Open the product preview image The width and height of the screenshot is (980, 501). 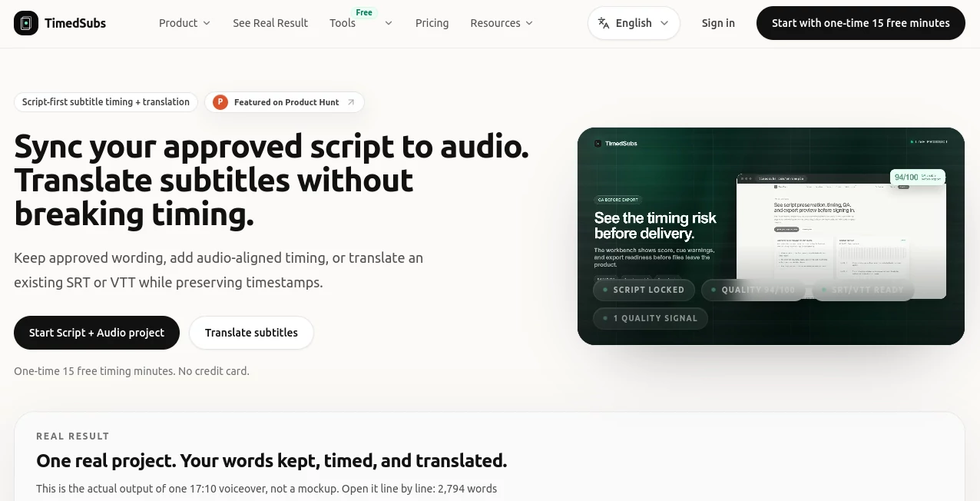tap(771, 236)
